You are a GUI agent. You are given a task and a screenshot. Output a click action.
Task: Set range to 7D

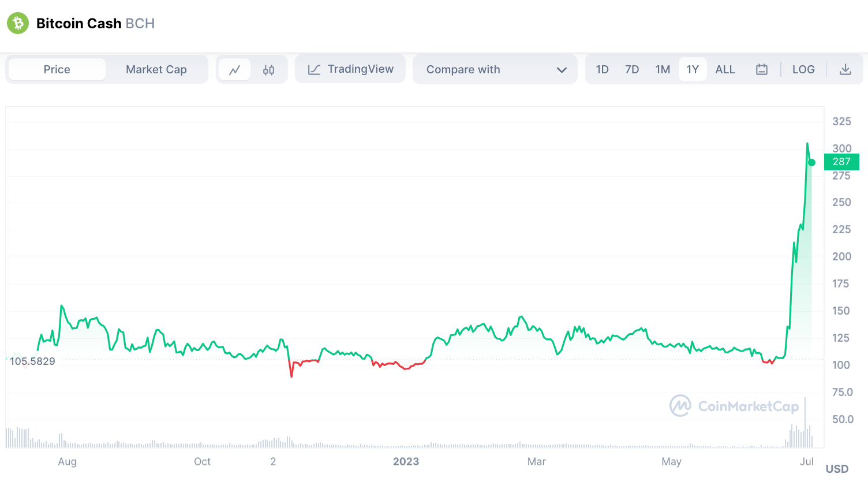pyautogui.click(x=632, y=69)
